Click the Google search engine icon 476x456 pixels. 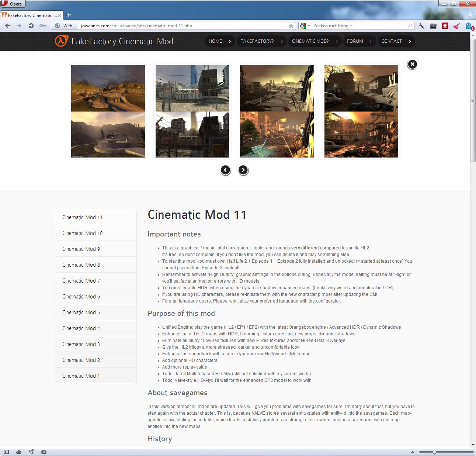pyautogui.click(x=303, y=26)
